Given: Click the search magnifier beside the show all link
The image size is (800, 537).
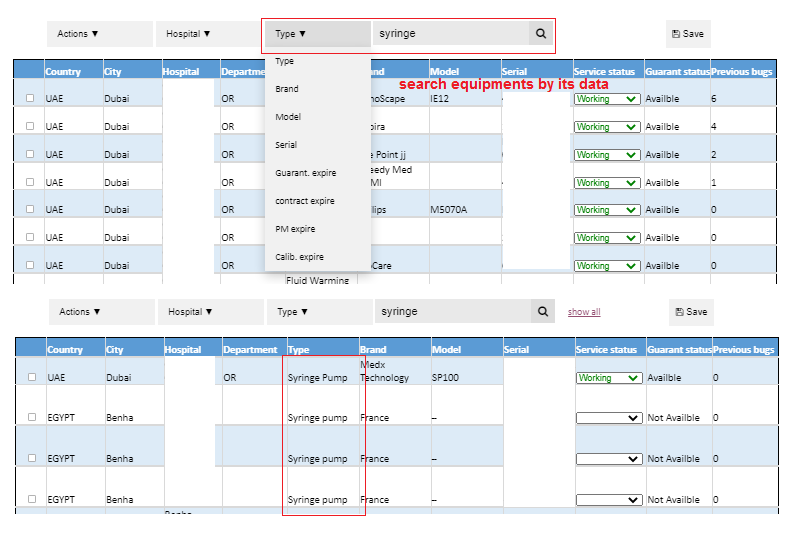Looking at the screenshot, I should coord(543,312).
